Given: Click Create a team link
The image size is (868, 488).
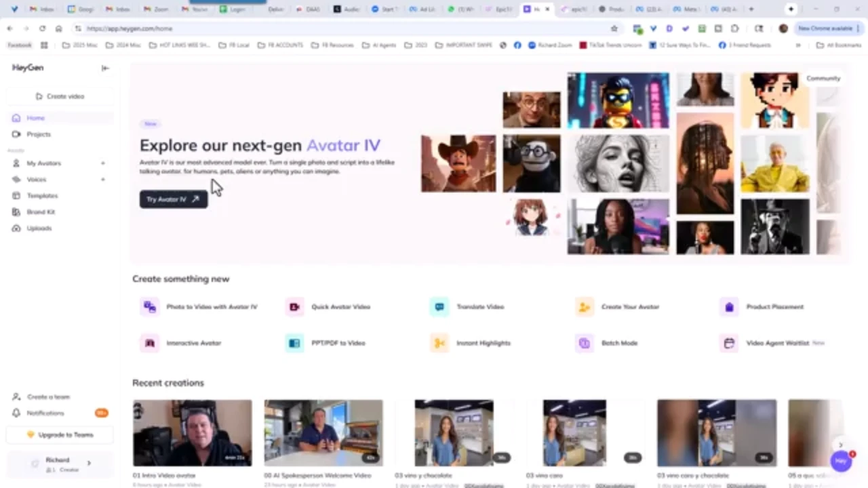Looking at the screenshot, I should pyautogui.click(x=49, y=396).
